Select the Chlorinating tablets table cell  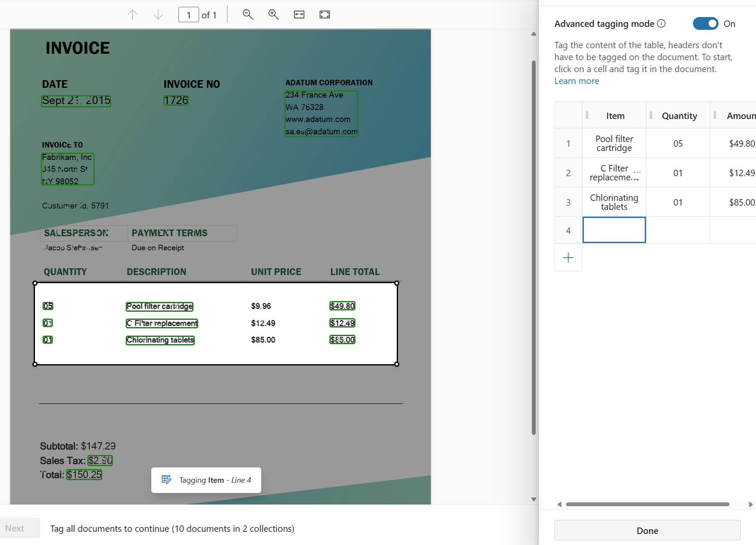click(x=614, y=202)
